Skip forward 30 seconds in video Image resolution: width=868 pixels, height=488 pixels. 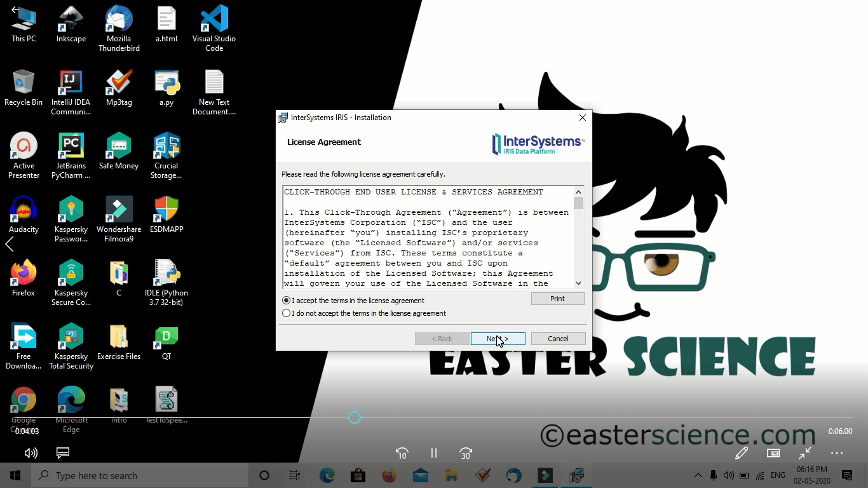click(x=466, y=453)
